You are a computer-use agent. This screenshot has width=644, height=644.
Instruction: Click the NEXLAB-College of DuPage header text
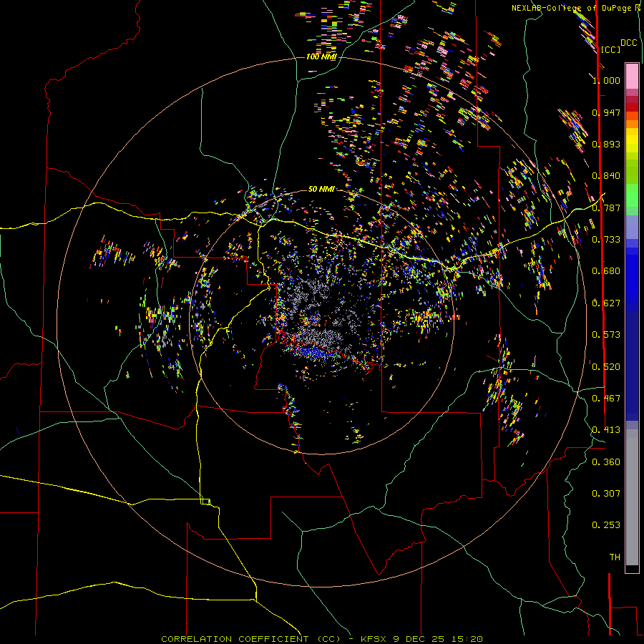(x=576, y=8)
